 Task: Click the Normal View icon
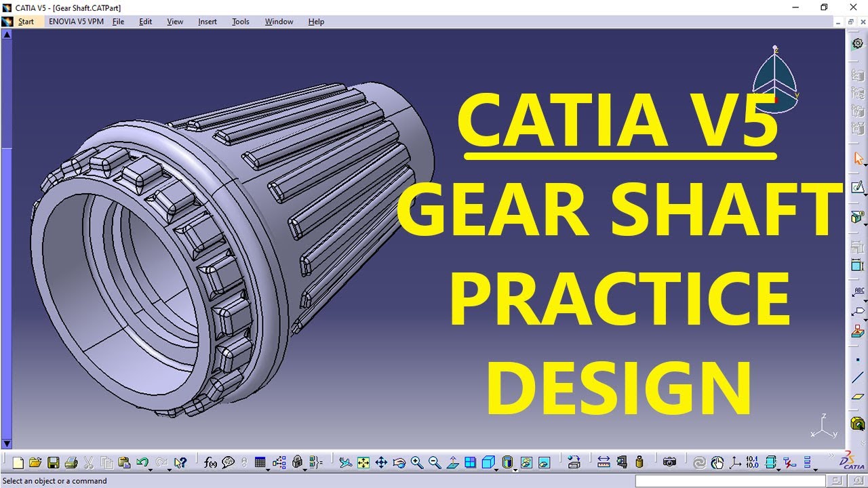[x=452, y=463]
